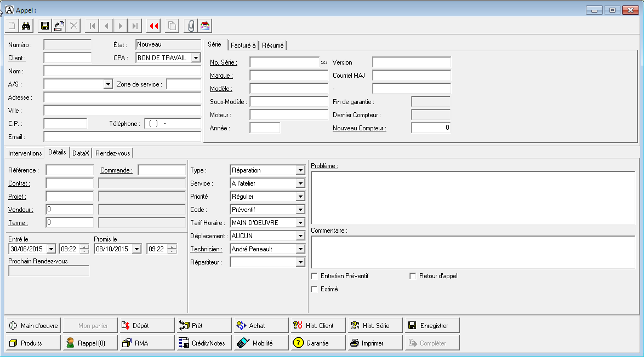Click the Enregistrer button
The height and width of the screenshot is (357, 644).
(431, 325)
